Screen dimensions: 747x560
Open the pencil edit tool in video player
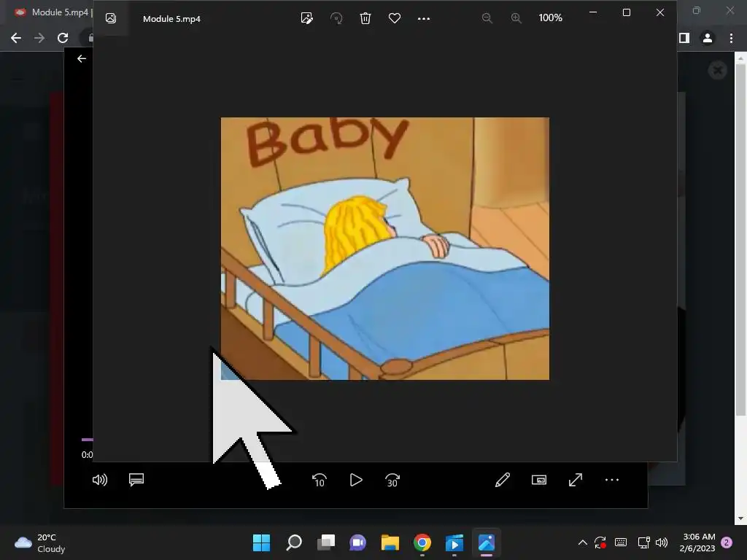tap(503, 480)
